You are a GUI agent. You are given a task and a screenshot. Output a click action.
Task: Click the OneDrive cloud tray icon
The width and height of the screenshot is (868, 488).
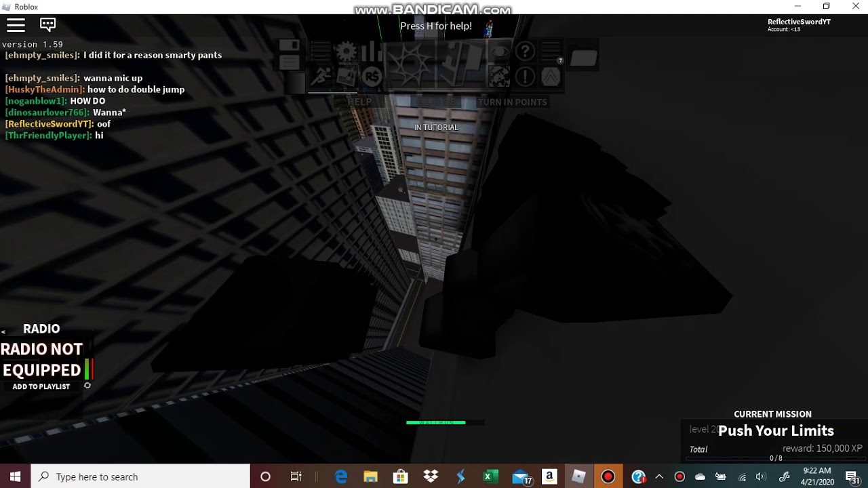pos(700,476)
